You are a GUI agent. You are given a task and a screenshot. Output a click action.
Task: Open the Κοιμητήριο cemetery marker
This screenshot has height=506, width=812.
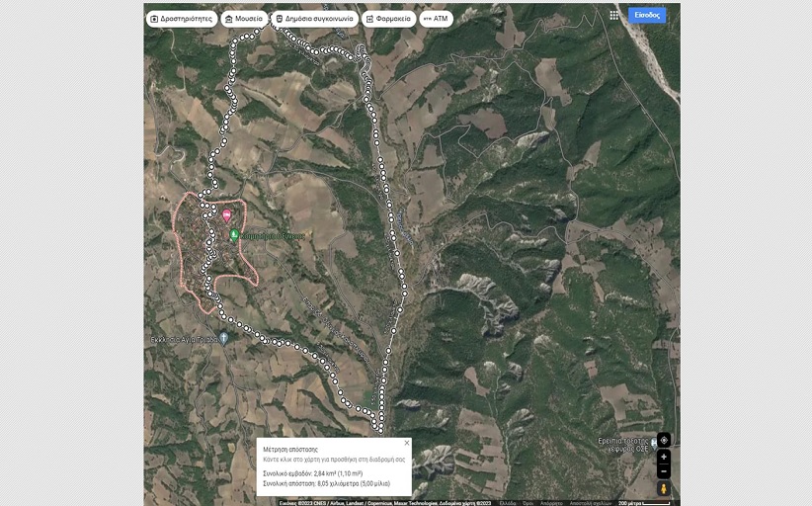click(234, 235)
